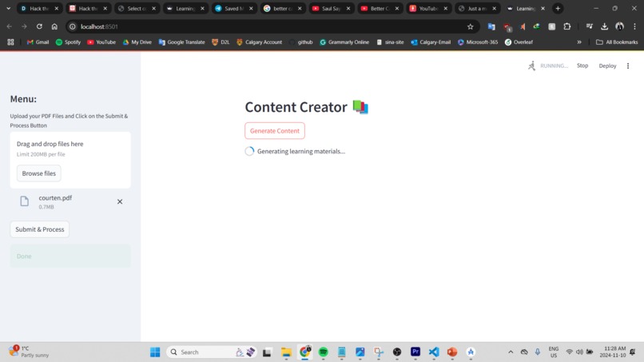Open the weather widget showing 1°C

pos(29,352)
